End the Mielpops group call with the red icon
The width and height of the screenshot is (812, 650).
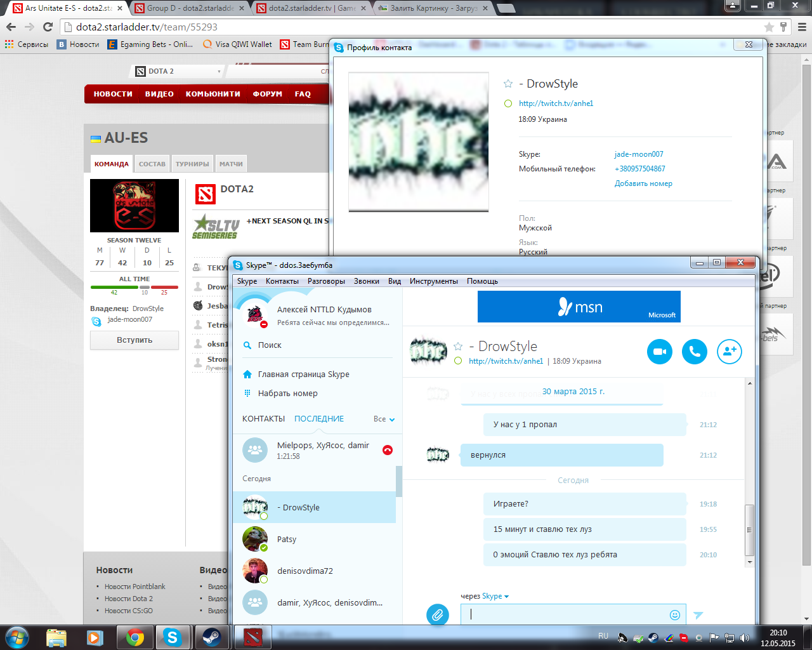[388, 450]
